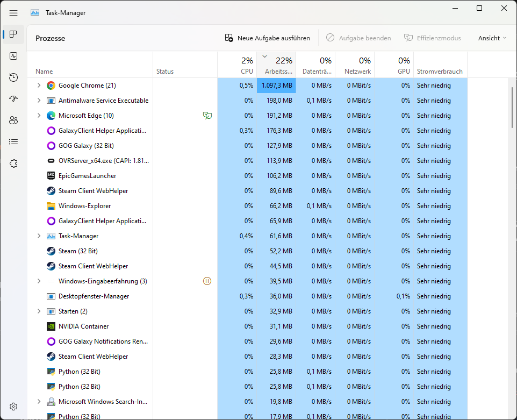Open the hamburger navigation menu
517x420 pixels.
tap(13, 13)
